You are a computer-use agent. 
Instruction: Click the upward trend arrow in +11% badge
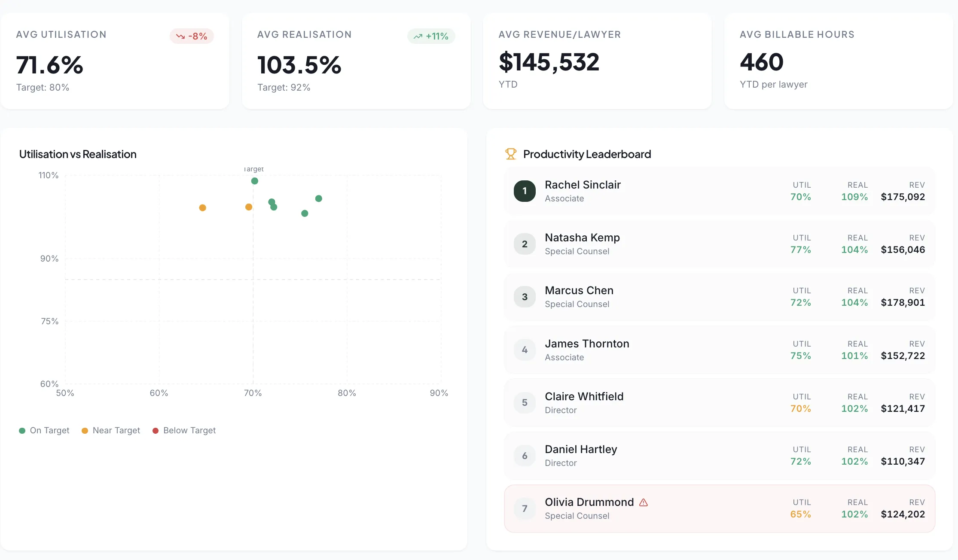[x=418, y=37]
